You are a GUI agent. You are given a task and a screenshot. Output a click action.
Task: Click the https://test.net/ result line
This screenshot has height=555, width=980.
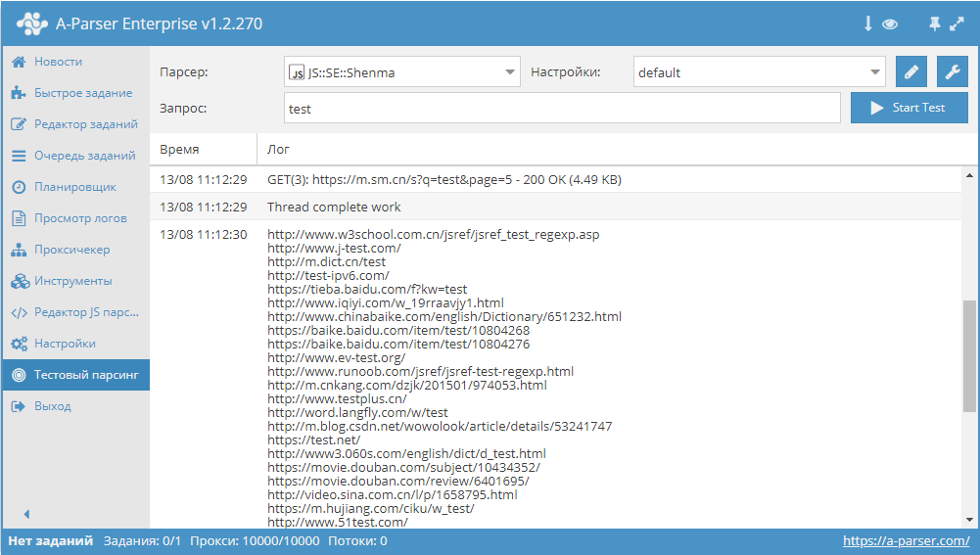[x=313, y=440]
